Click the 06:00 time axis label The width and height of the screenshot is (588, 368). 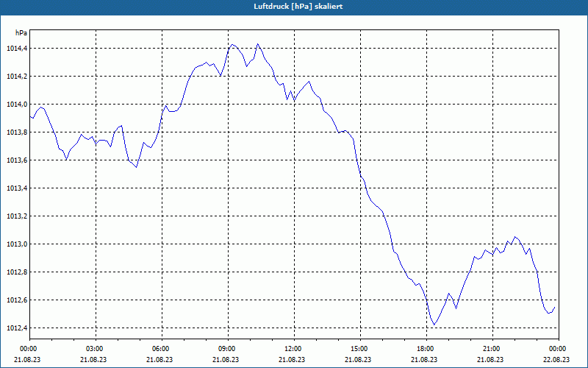pyautogui.click(x=162, y=349)
